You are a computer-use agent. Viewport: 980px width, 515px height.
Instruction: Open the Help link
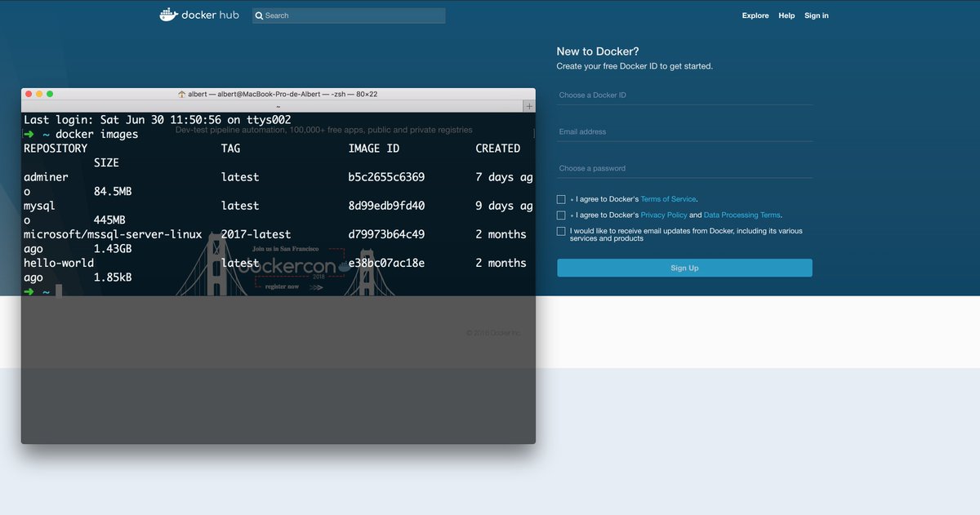786,16
